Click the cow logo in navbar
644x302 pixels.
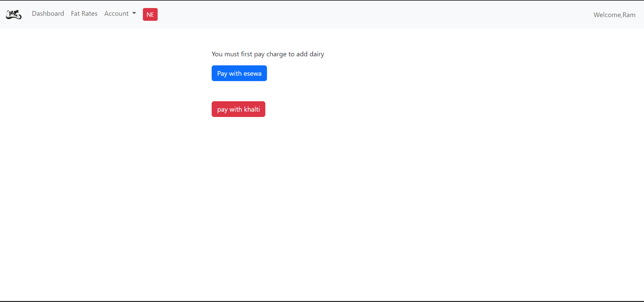pos(14,14)
